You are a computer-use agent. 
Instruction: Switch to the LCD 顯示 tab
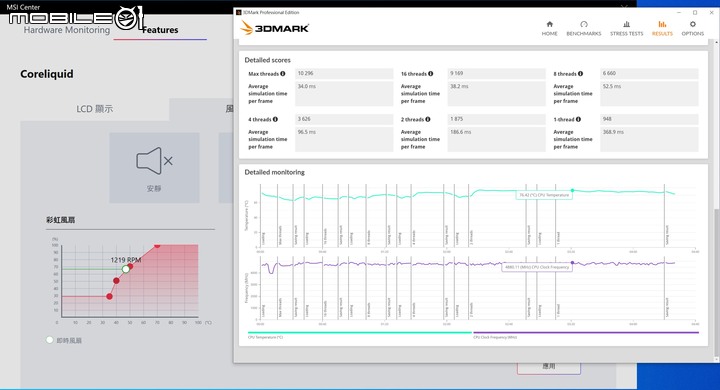tap(95, 109)
